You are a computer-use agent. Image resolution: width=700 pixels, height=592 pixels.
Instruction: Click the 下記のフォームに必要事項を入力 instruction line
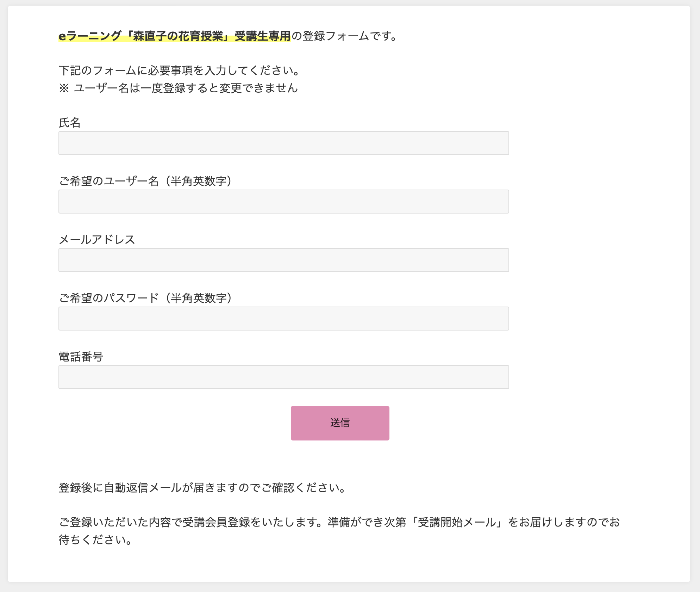click(179, 70)
